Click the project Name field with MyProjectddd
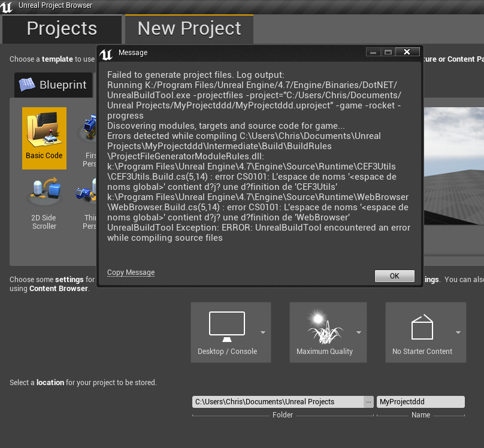This screenshot has height=448, width=484. pyautogui.click(x=421, y=402)
